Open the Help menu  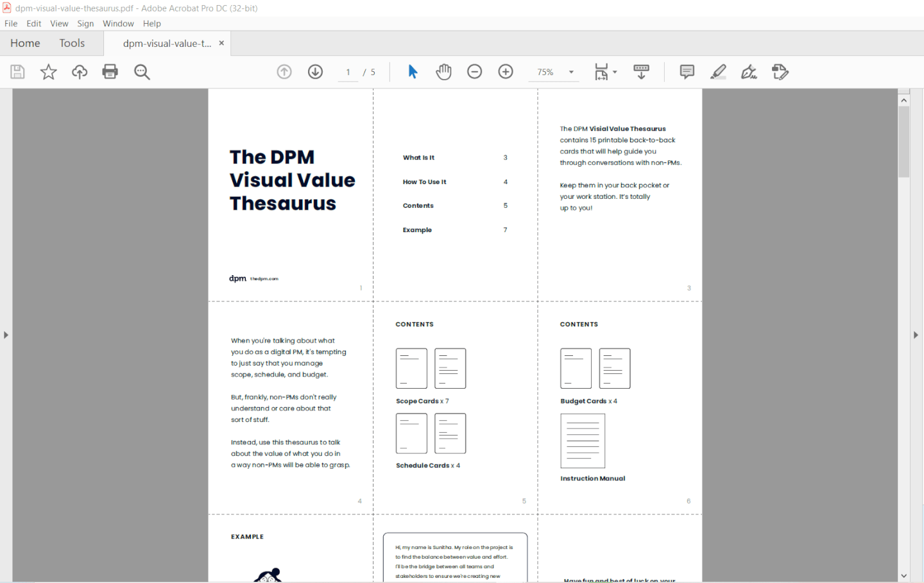pos(152,24)
